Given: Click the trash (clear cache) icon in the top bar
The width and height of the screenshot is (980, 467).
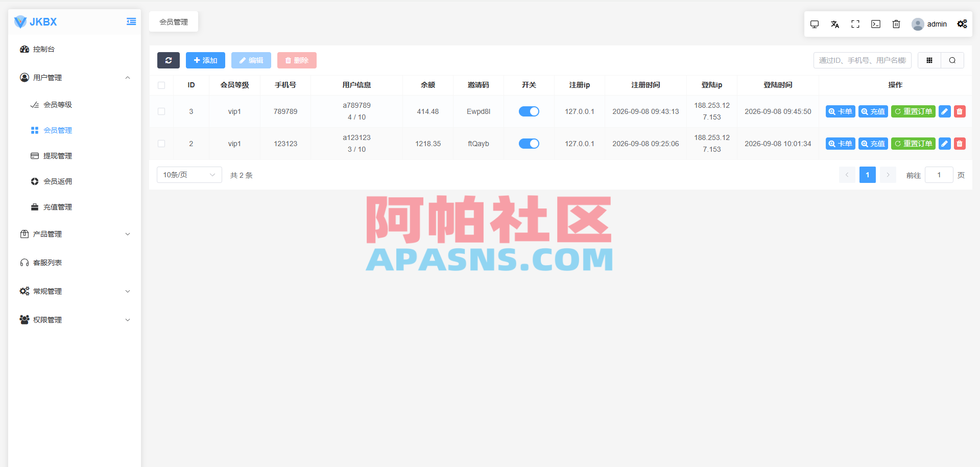Looking at the screenshot, I should (896, 24).
